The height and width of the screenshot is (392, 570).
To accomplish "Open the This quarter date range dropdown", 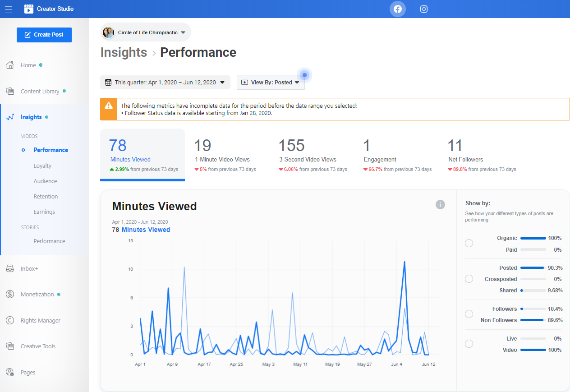I will click(x=165, y=82).
